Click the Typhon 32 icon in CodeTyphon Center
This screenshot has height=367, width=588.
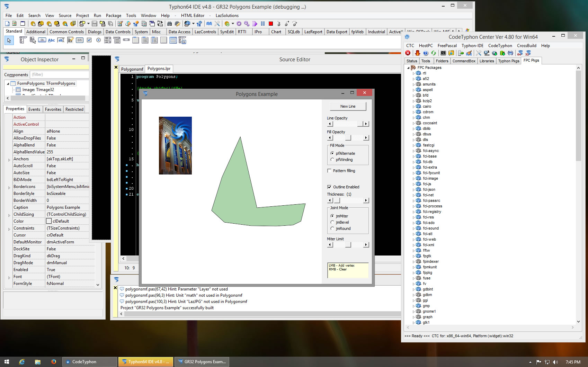click(528, 53)
